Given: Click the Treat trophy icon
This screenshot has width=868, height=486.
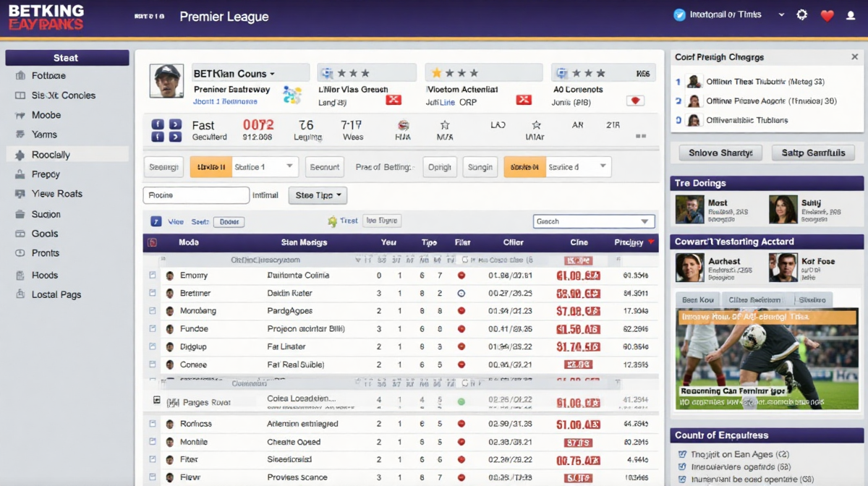Looking at the screenshot, I should tap(332, 221).
